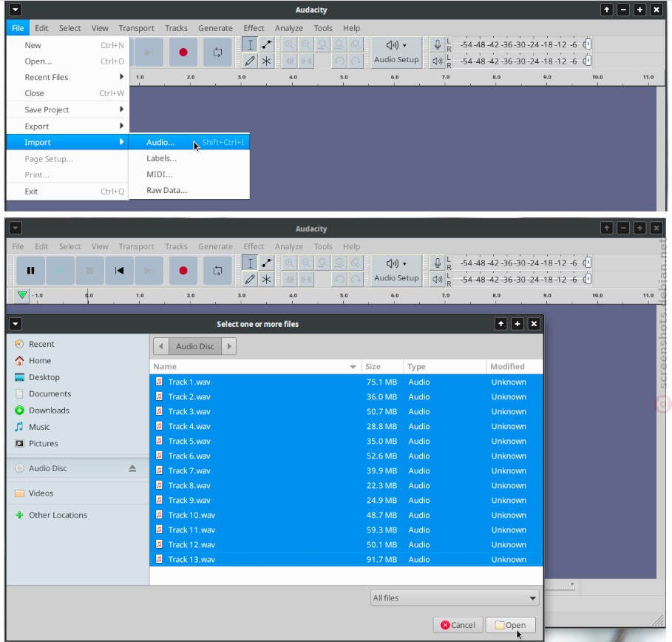Activate the Envelope tool in upper window
Screen dimensions: 672x642
click(266, 44)
